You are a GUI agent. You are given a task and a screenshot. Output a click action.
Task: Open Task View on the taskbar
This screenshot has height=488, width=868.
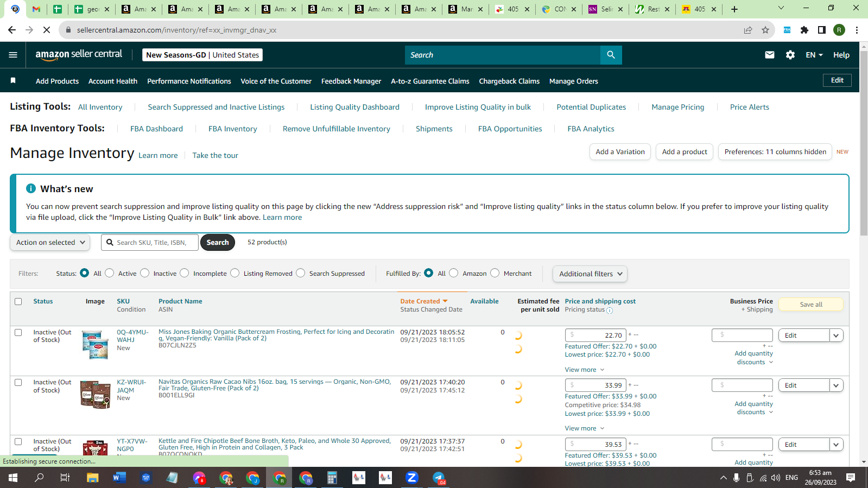[x=65, y=478]
